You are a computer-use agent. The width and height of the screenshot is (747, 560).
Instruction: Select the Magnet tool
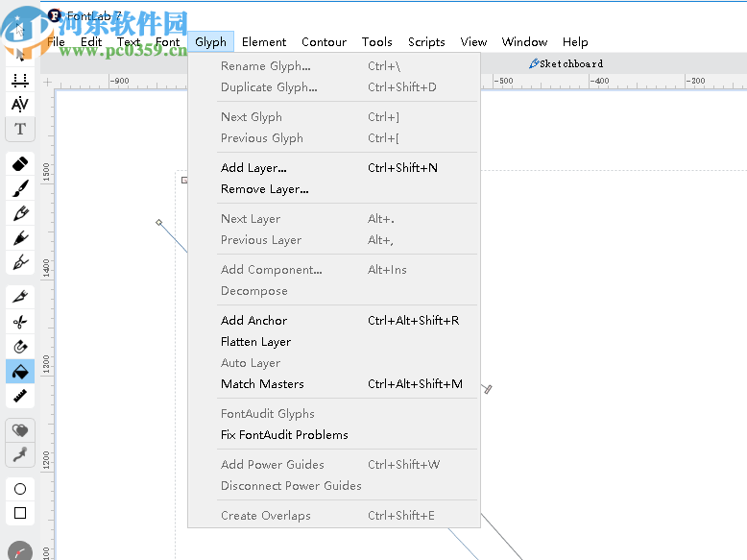tap(20, 347)
